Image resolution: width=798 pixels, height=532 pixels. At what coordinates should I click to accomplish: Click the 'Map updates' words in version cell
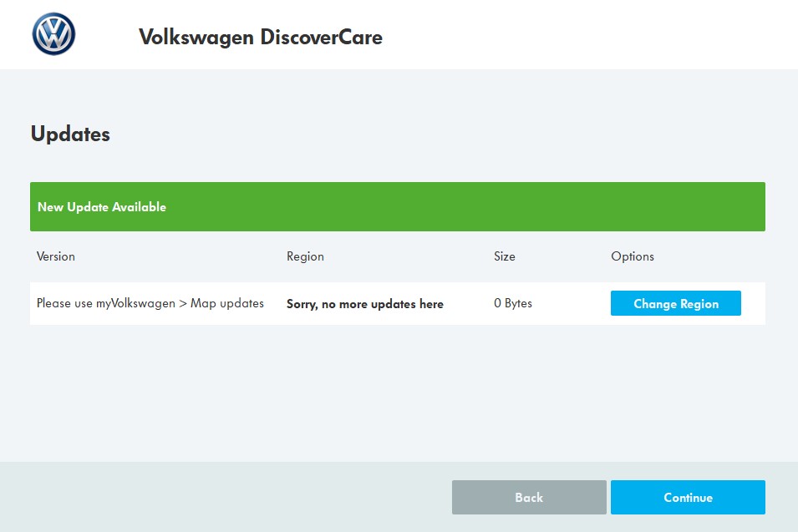[227, 304]
